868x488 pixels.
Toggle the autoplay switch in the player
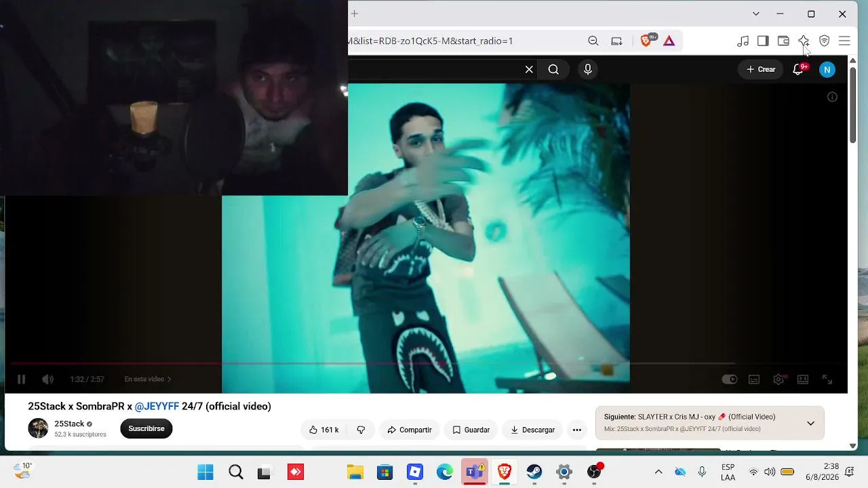pyautogui.click(x=730, y=380)
